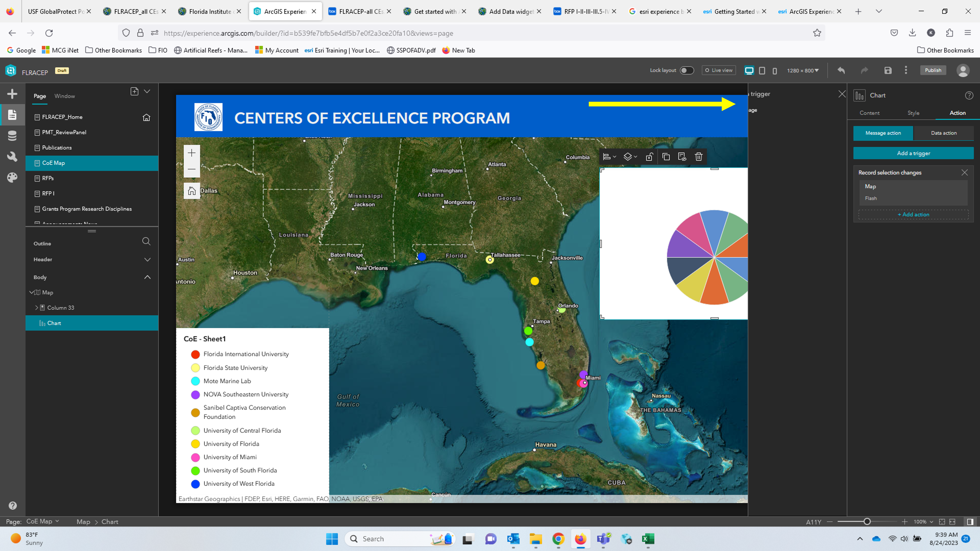Switch to the Data action tab
This screenshot has width=980, height=551.
[x=943, y=133]
